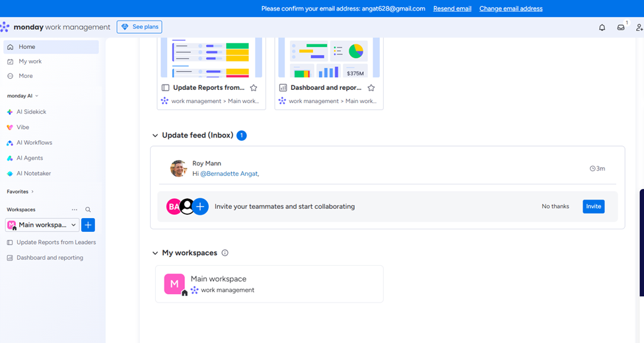This screenshot has height=343, width=644.
Task: Open the inbox tray icon
Action: [x=621, y=28]
